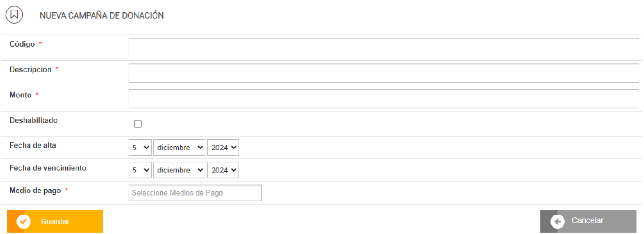Click the Seleccione Medios de Pago field
Viewport: 644px width, 234px height.
coord(195,193)
